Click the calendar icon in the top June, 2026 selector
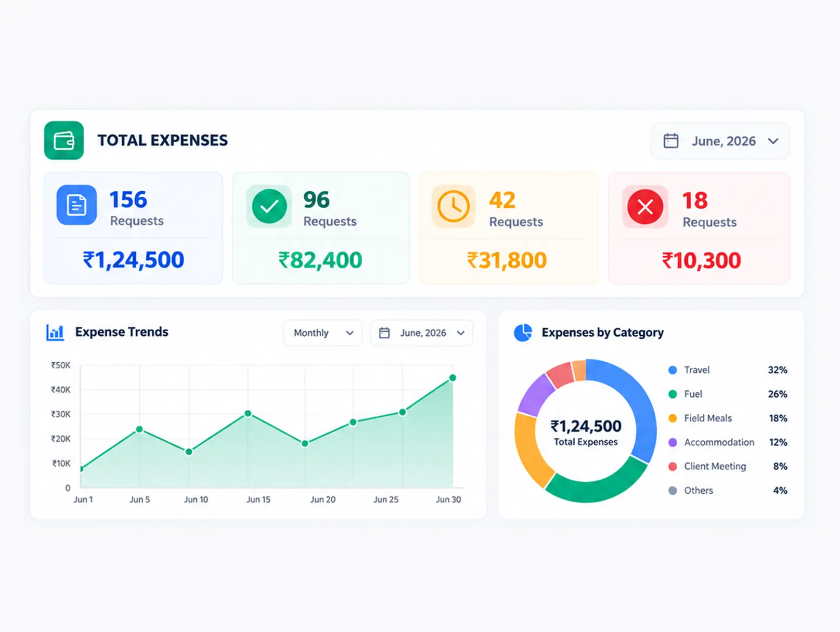Image resolution: width=840 pixels, height=632 pixels. (x=671, y=141)
